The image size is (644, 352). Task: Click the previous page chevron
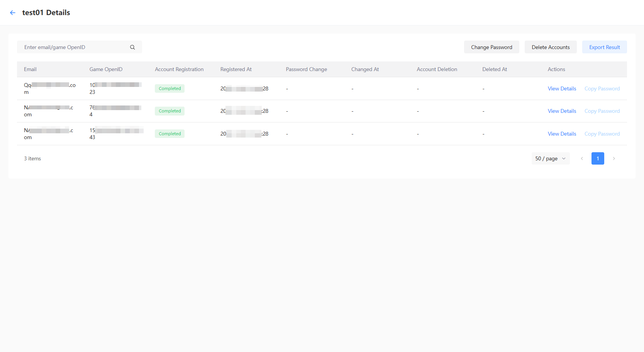tap(582, 158)
